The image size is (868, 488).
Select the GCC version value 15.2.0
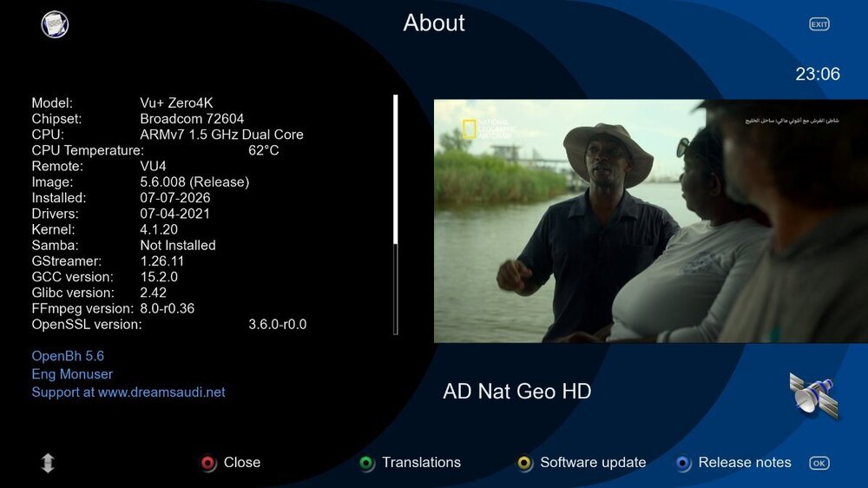pyautogui.click(x=159, y=277)
